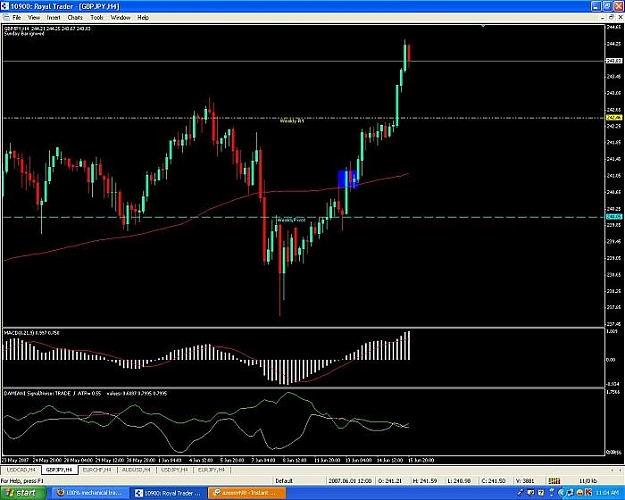Click the Damiani Signal/Noise indicator label
This screenshot has height=500, width=625.
pyautogui.click(x=85, y=394)
